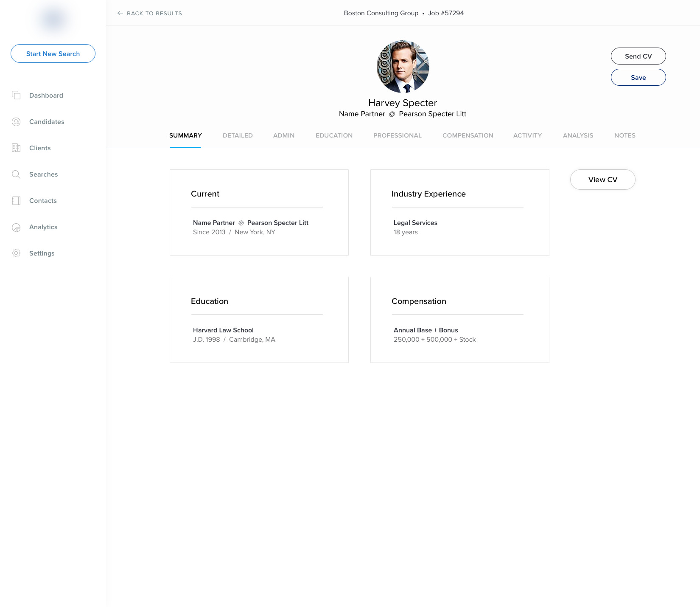Open the Analytics menu item

pyautogui.click(x=43, y=227)
